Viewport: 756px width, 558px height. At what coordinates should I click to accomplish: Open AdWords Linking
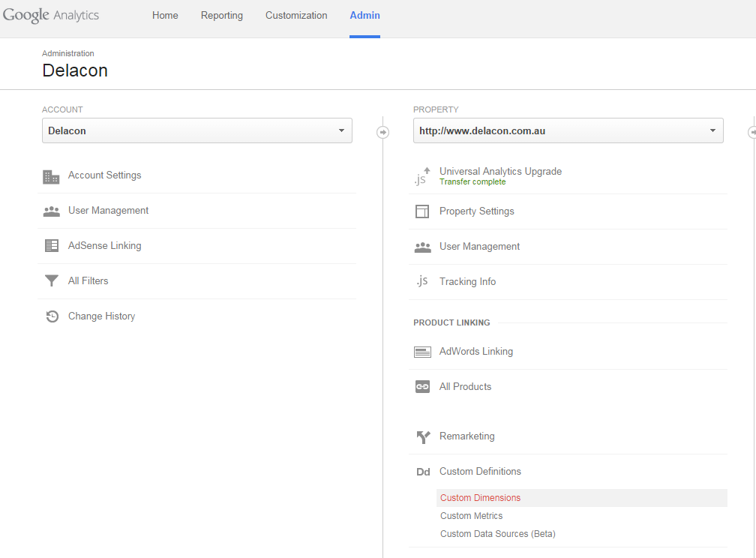tap(475, 351)
